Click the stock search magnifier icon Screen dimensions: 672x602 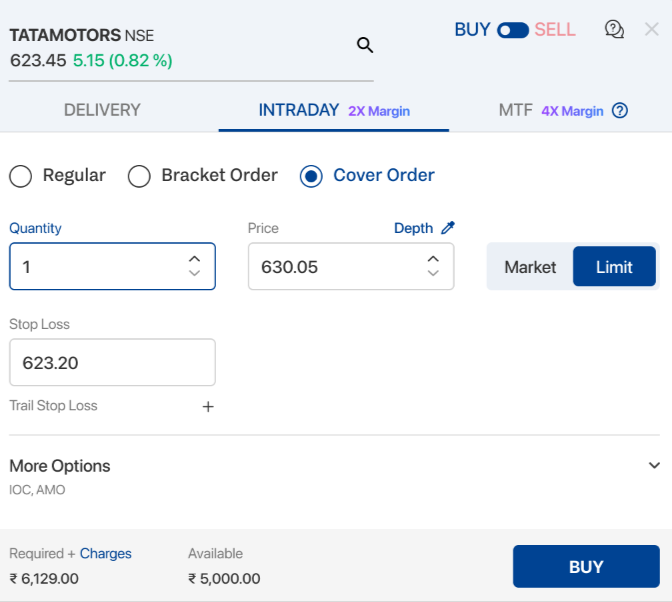(x=365, y=45)
